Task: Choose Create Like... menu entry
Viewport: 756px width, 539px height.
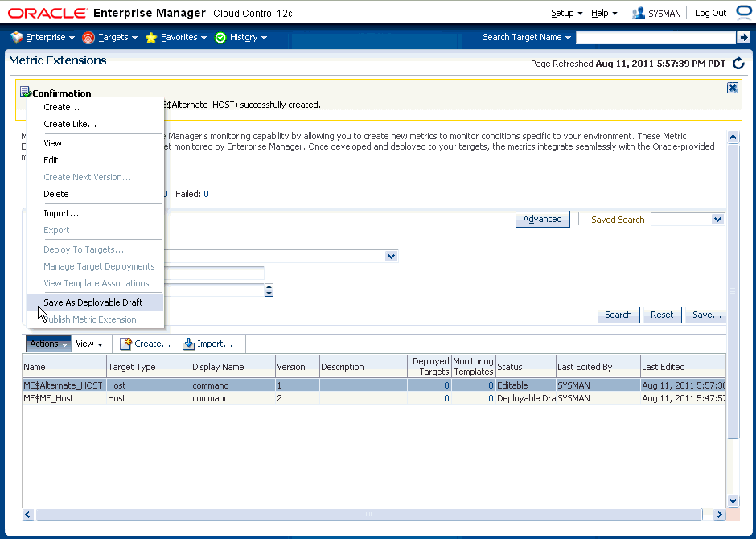Action: (96, 124)
